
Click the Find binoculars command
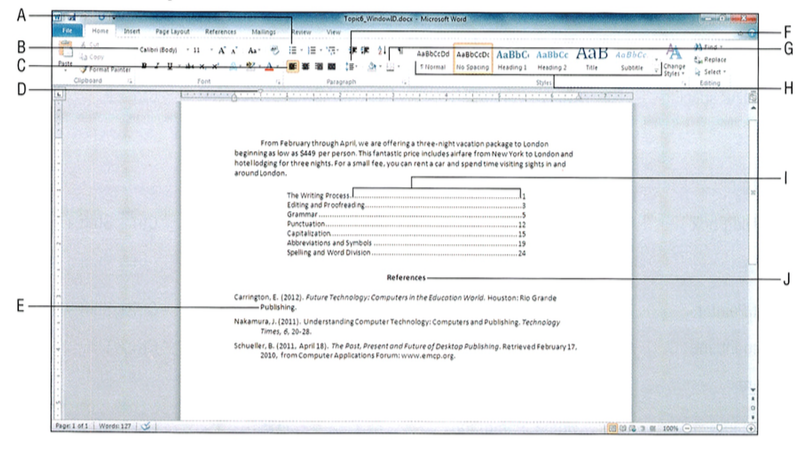point(708,47)
